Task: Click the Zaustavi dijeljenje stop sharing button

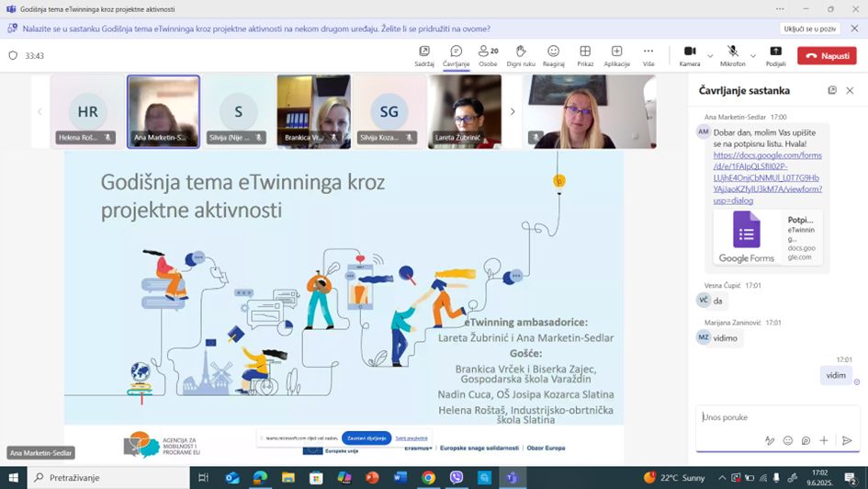Action: click(x=366, y=438)
